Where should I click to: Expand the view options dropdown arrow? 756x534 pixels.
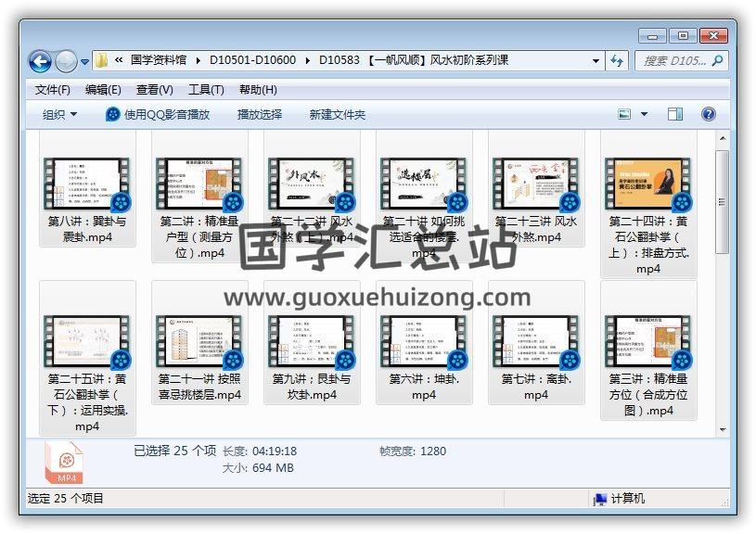click(644, 114)
